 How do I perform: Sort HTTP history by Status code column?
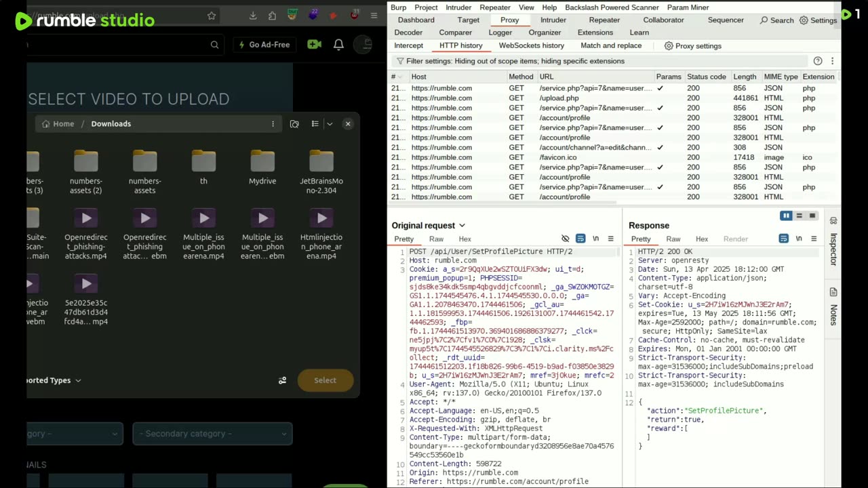pos(706,77)
